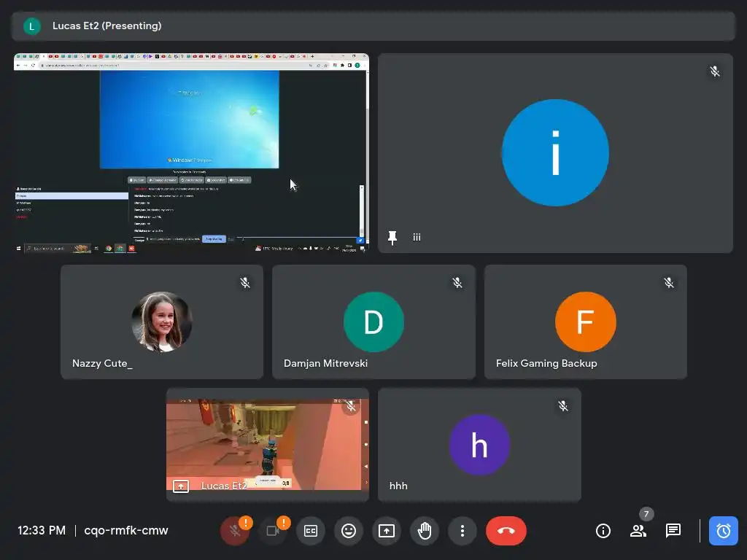
Task: Click the Lucas Et2 game video tile
Action: [267, 445]
